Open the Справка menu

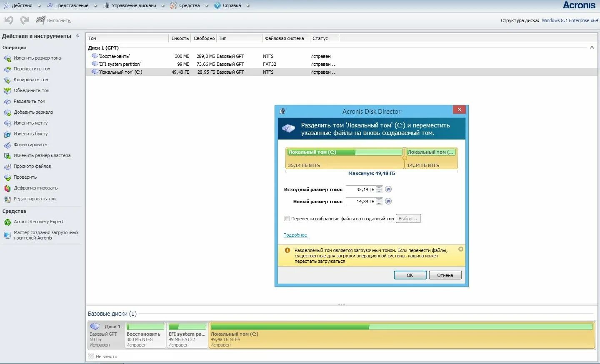point(232,5)
